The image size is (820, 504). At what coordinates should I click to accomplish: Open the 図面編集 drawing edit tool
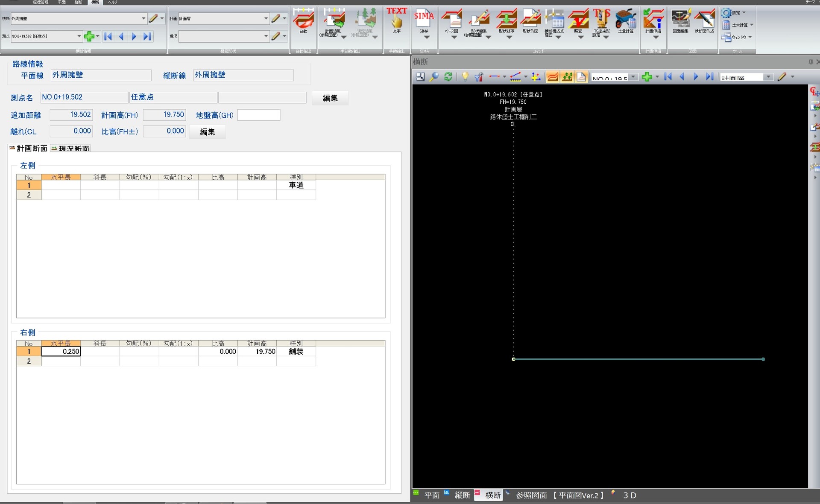pos(680,21)
